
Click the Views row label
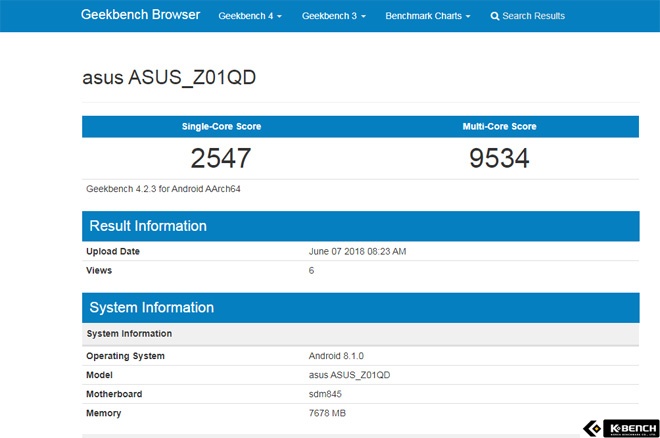pyautogui.click(x=99, y=270)
